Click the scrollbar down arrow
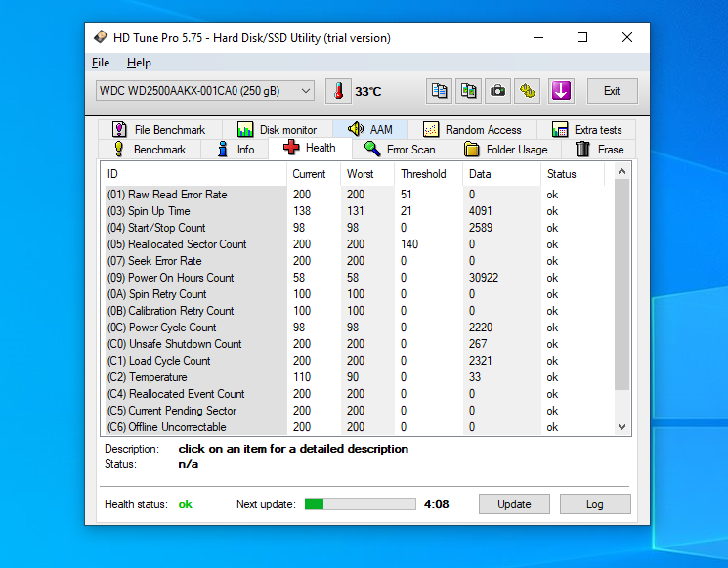This screenshot has width=728, height=568. point(622,427)
